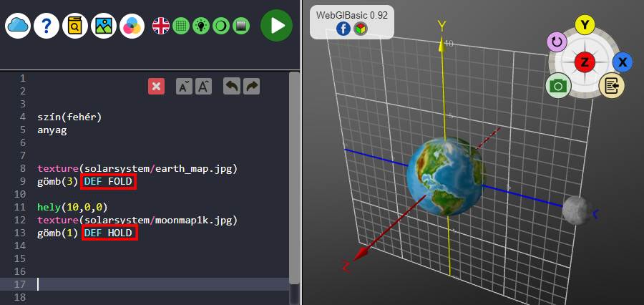Clear code with the red X button

[157, 87]
